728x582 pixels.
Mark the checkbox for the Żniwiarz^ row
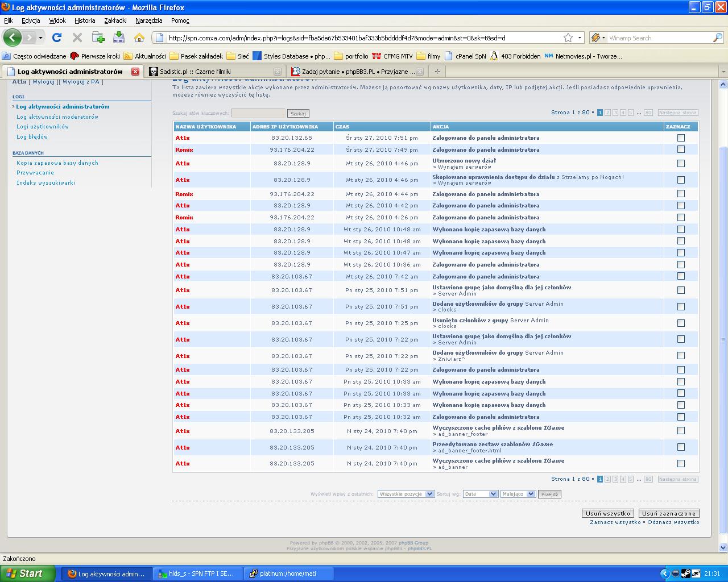[x=681, y=356]
